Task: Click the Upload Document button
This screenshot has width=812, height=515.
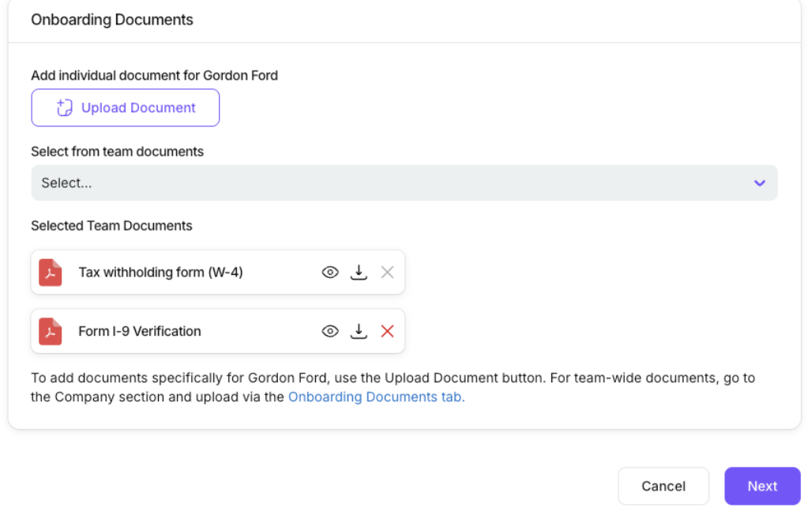Action: [126, 108]
